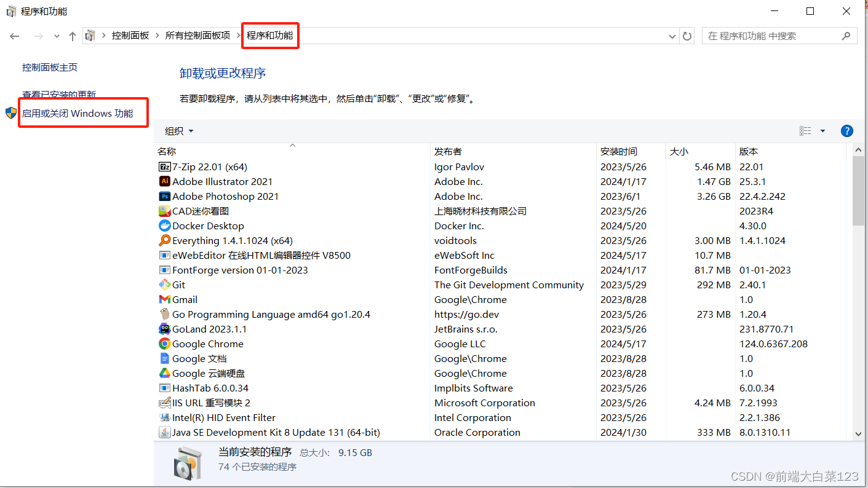
Task: Open the recent locations dropdown arrow
Action: [57, 36]
